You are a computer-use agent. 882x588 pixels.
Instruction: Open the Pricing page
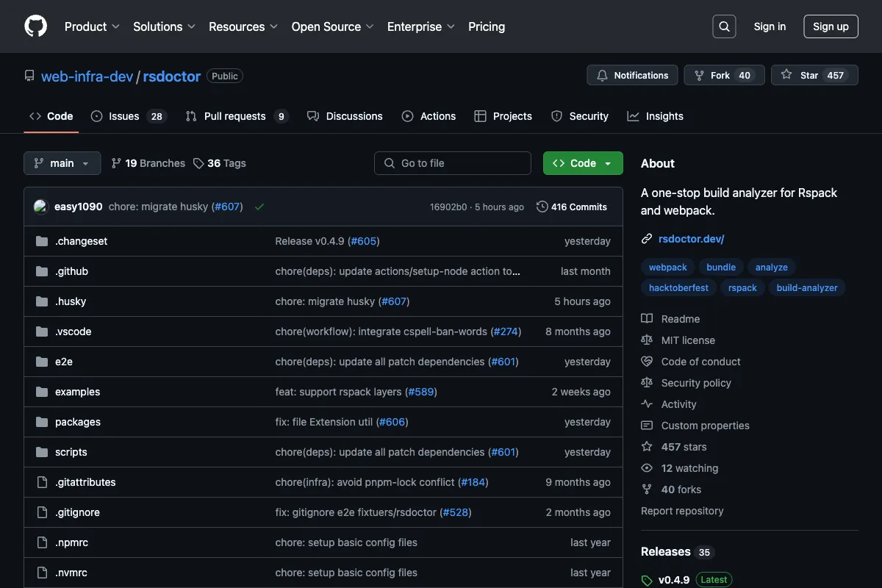[487, 26]
